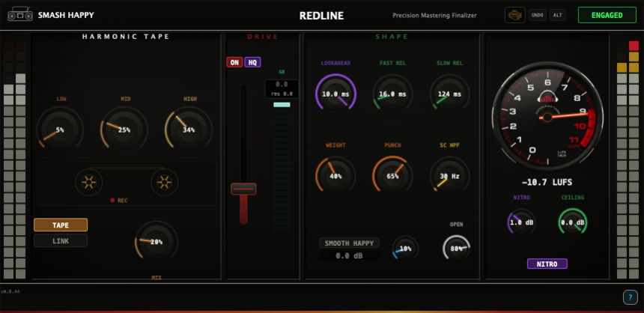Click the MID tape knob at 25%
Screen dimensions: 644x313
tap(124, 130)
